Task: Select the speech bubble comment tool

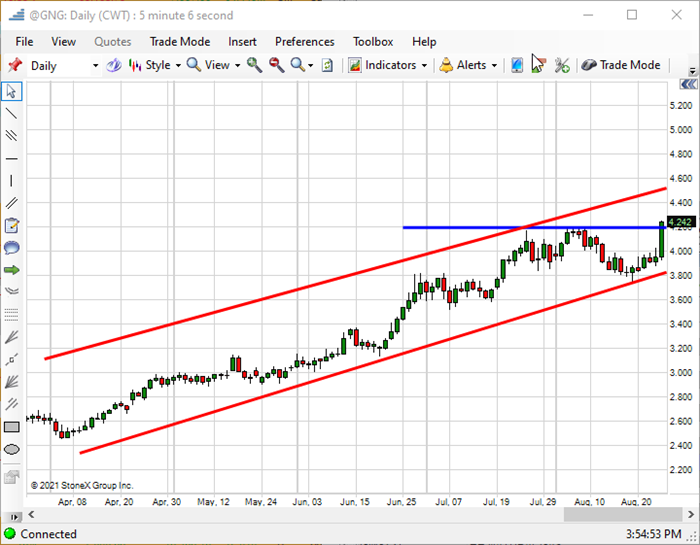Action: tap(11, 248)
